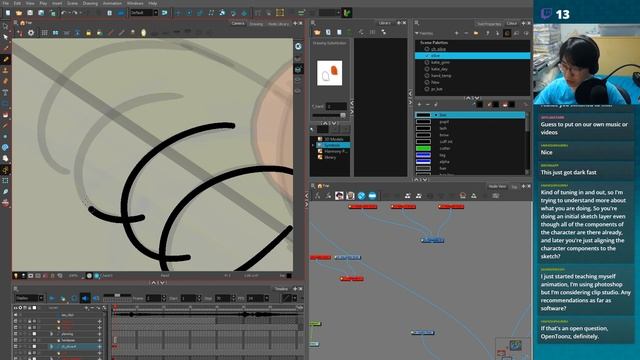640x360 pixels.
Task: Click the minus icon beside Palettes
Action: pyautogui.click(x=466, y=33)
